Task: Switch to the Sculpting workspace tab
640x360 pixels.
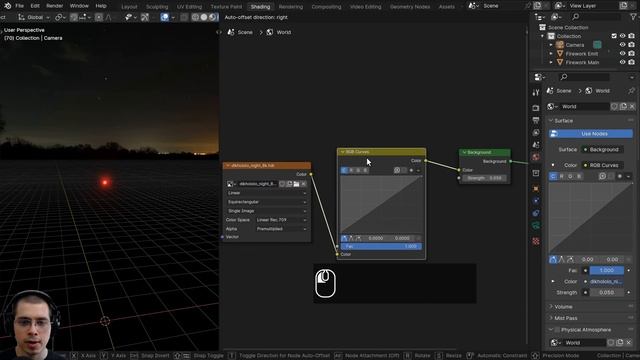Action: (157, 7)
